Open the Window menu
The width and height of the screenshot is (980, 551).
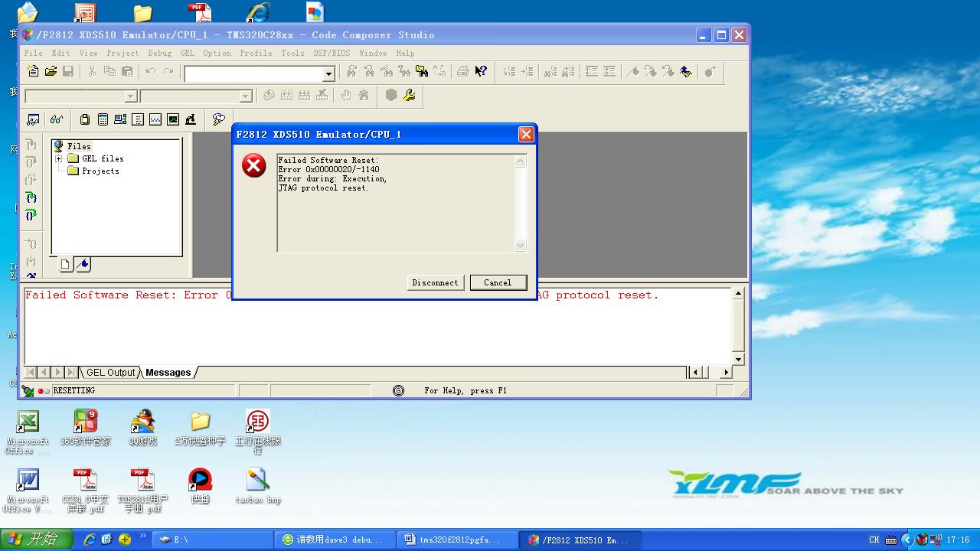pos(373,53)
